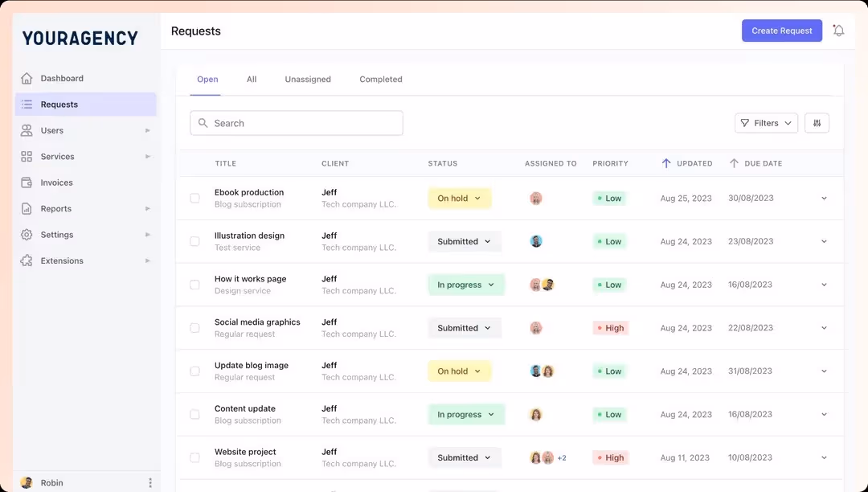Click assignee avatars on Update blog image
The width and height of the screenshot is (868, 492).
542,371
